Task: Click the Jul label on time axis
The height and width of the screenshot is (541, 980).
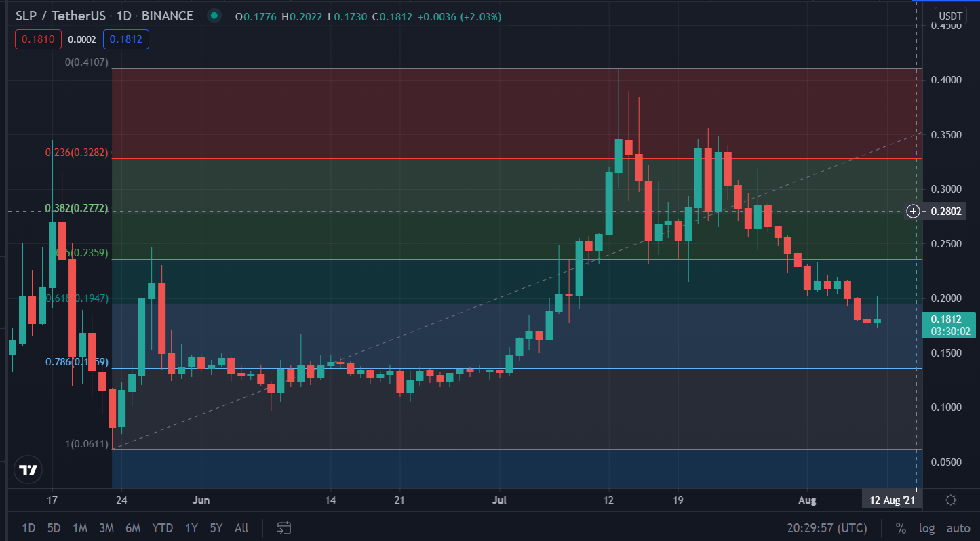Action: 499,500
